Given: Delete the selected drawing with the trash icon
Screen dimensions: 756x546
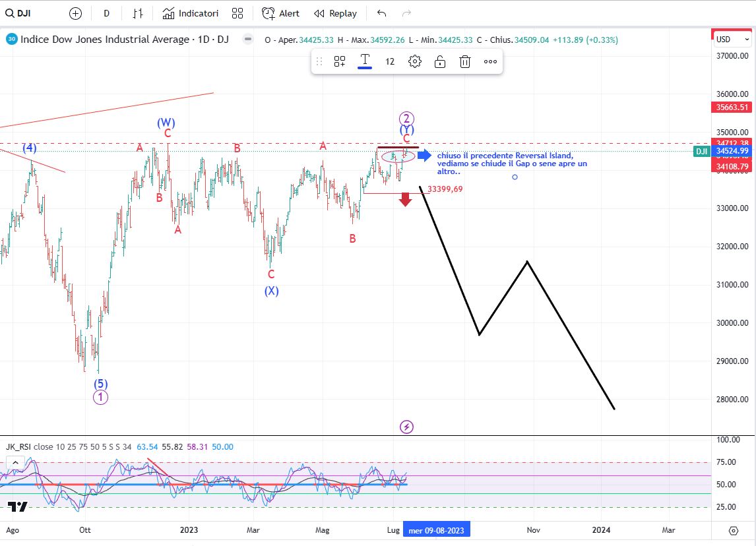Looking at the screenshot, I should pos(465,62).
